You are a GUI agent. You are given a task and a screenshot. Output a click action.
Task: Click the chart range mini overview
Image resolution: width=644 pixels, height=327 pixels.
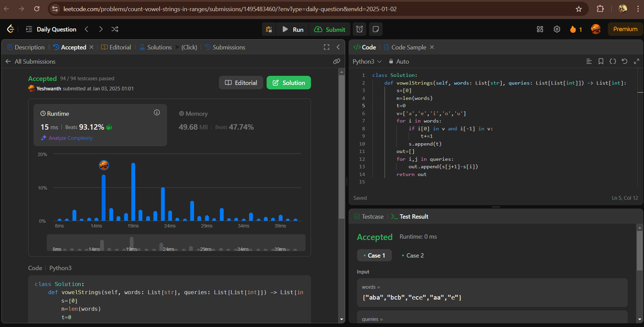click(176, 243)
